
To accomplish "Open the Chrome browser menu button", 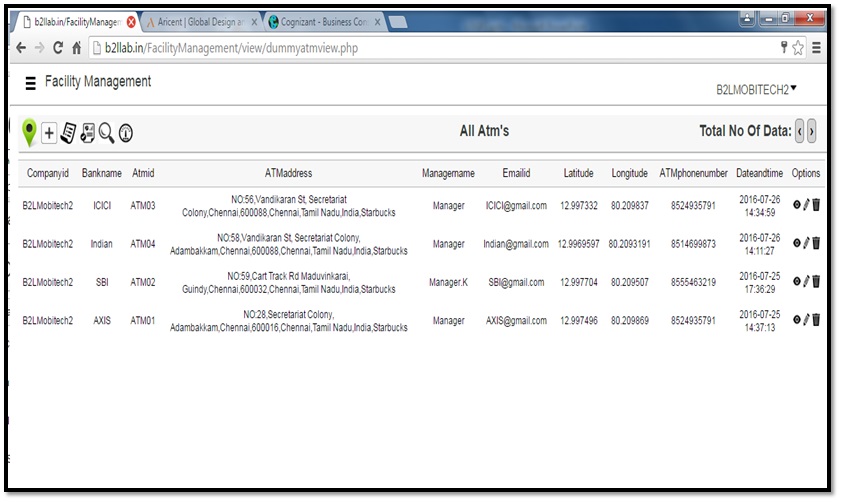I will tap(816, 47).
